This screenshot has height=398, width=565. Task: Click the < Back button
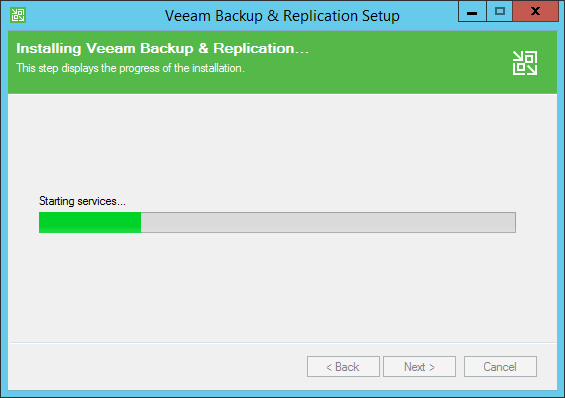[343, 367]
